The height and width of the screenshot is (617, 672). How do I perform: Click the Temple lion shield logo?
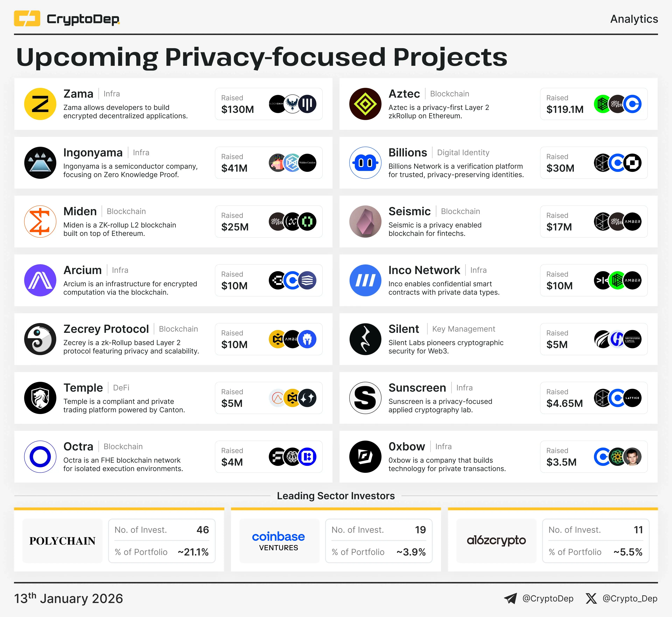pos(40,398)
